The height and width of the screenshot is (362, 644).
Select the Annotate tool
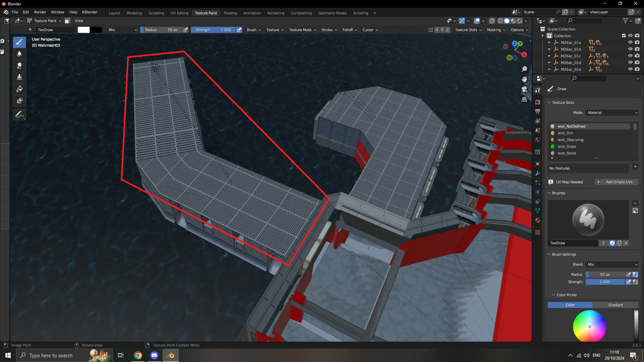coord(19,115)
